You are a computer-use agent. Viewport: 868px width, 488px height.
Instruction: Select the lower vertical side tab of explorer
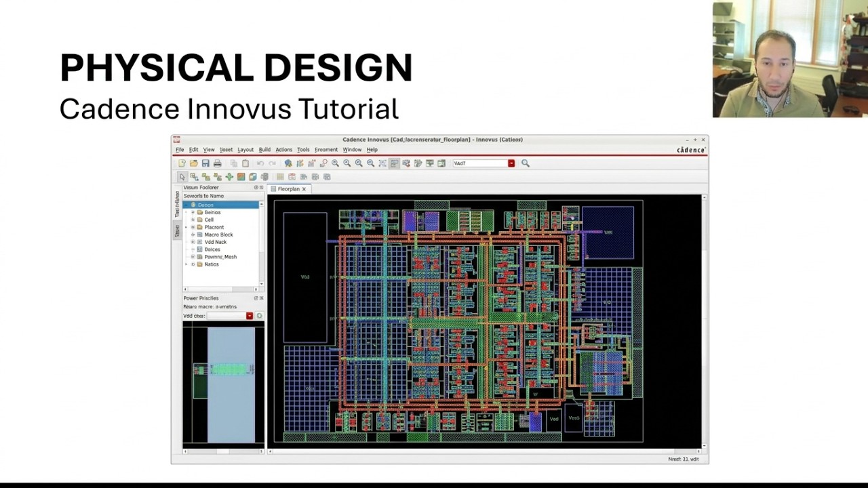[178, 231]
